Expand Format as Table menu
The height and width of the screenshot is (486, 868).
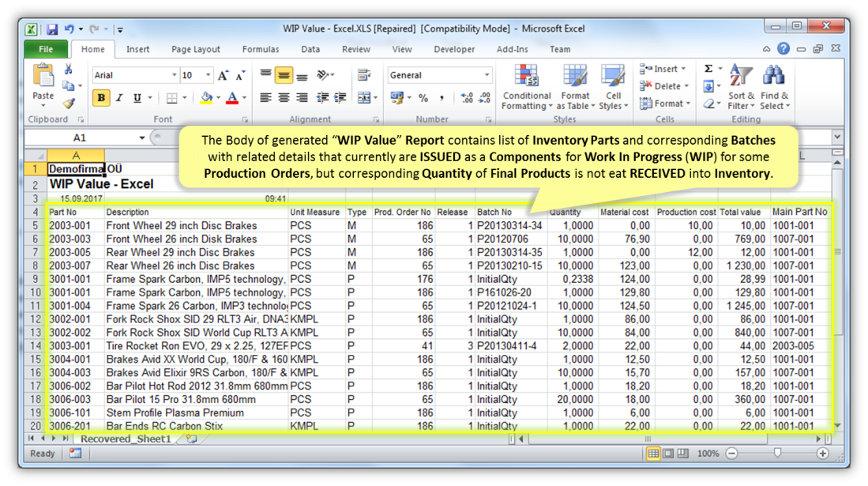(575, 87)
